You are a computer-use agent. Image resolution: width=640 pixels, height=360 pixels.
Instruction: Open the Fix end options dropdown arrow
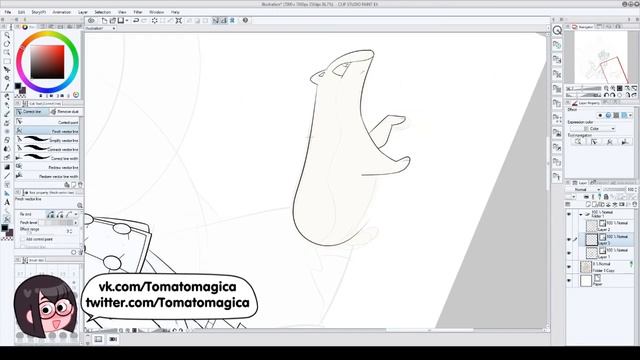pos(76,214)
